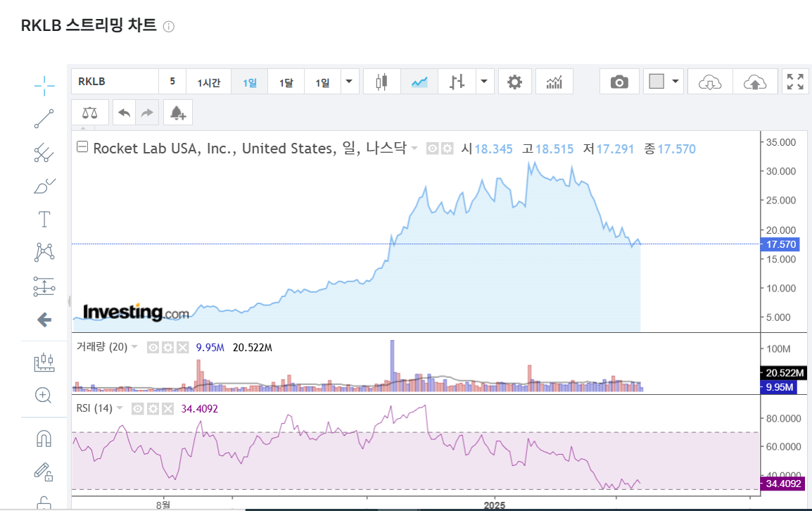The height and width of the screenshot is (511, 812).
Task: Switch to area line chart style
Action: click(419, 82)
